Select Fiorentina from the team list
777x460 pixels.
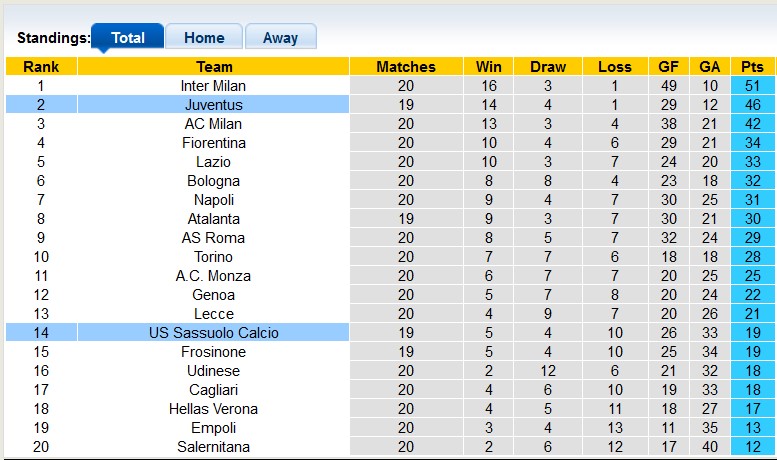(214, 143)
